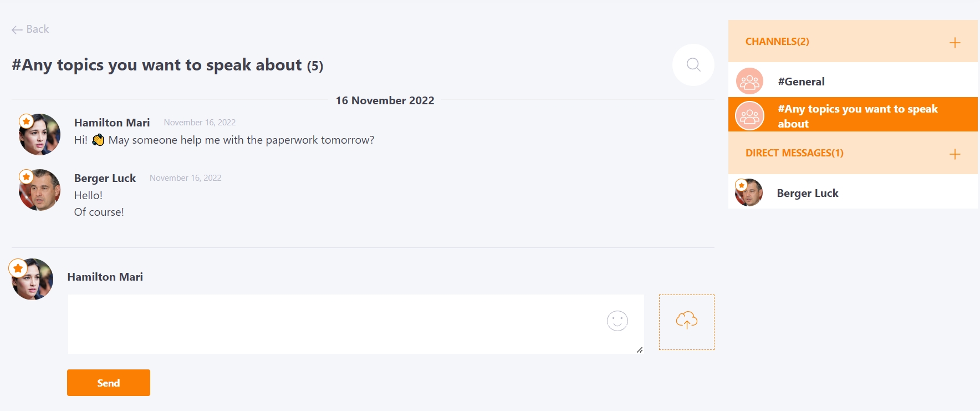
Task: Open direct message with Berger Luck
Action: (x=853, y=193)
